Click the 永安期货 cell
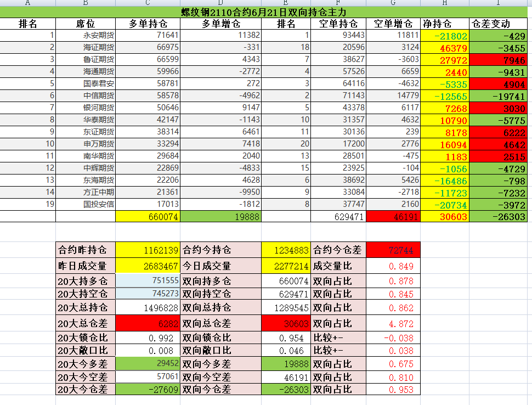Image resolution: width=532 pixels, height=405 pixels. 86,36
